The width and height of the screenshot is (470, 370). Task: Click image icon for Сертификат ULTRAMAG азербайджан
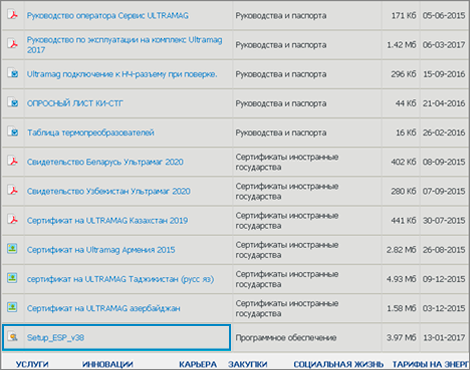(13, 307)
